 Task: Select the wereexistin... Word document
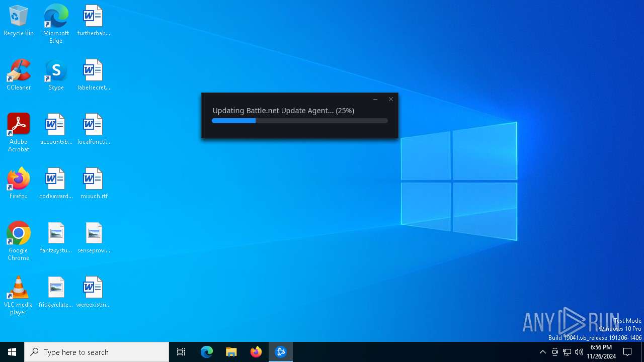94,293
